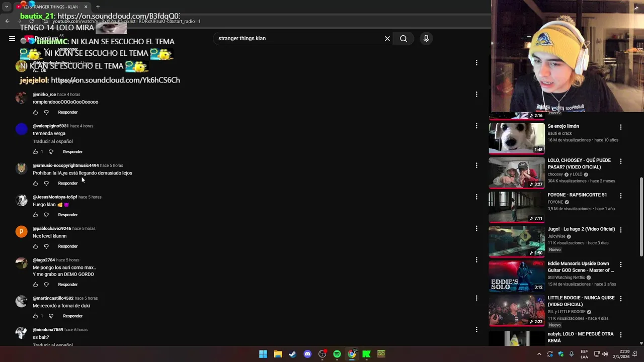Open OBS Studio from the taskbar
This screenshot has width=644, height=362.
point(322,354)
